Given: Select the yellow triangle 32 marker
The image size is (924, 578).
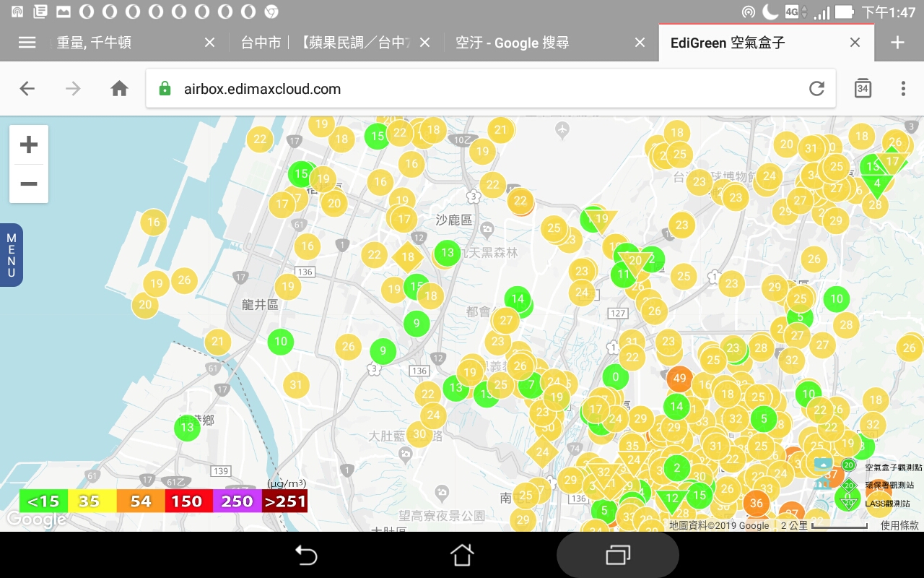Looking at the screenshot, I should [603, 474].
